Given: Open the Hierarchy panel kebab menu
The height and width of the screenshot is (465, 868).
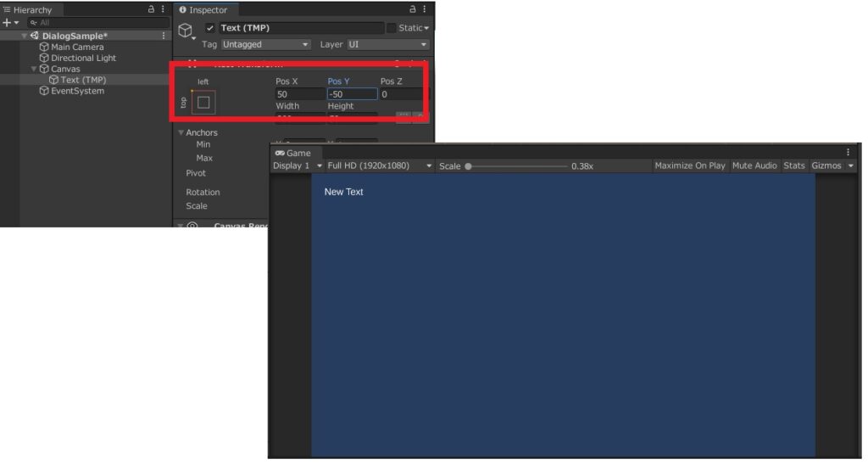Looking at the screenshot, I should tap(163, 8).
